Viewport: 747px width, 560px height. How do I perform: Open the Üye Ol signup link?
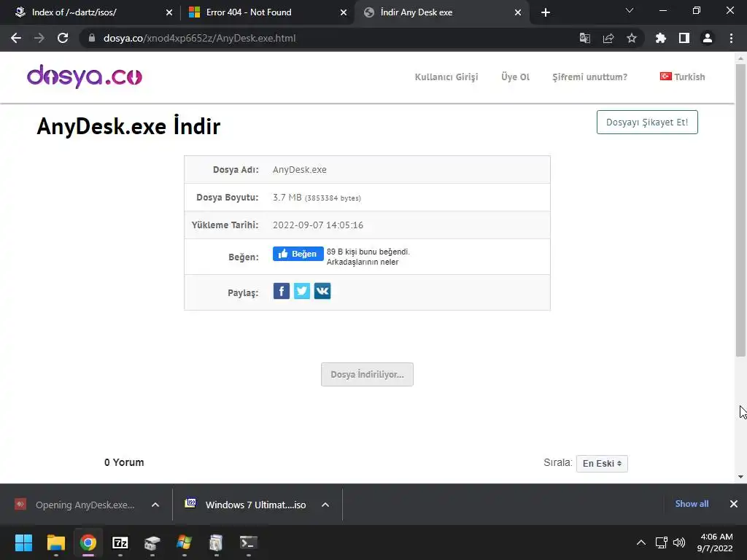(x=516, y=77)
